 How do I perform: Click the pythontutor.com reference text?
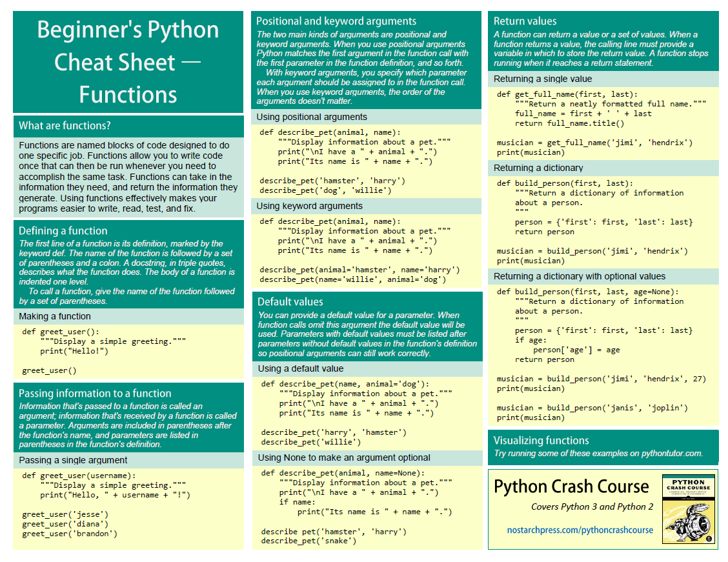672,454
